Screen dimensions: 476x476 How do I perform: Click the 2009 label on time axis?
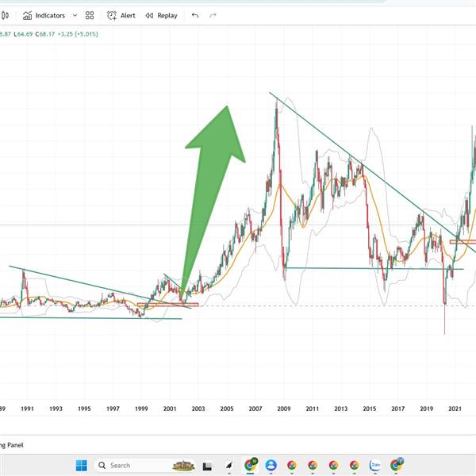tap(284, 409)
